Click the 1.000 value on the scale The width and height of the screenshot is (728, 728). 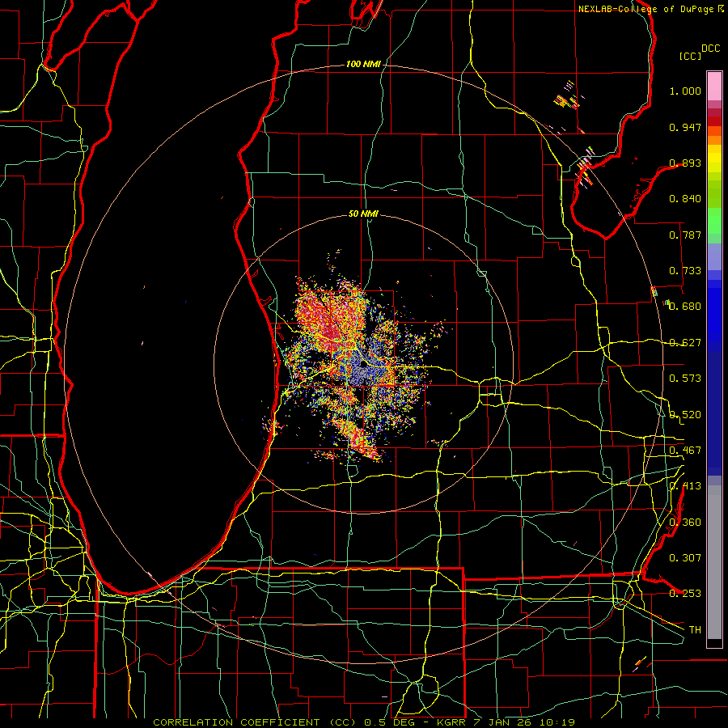(685, 91)
